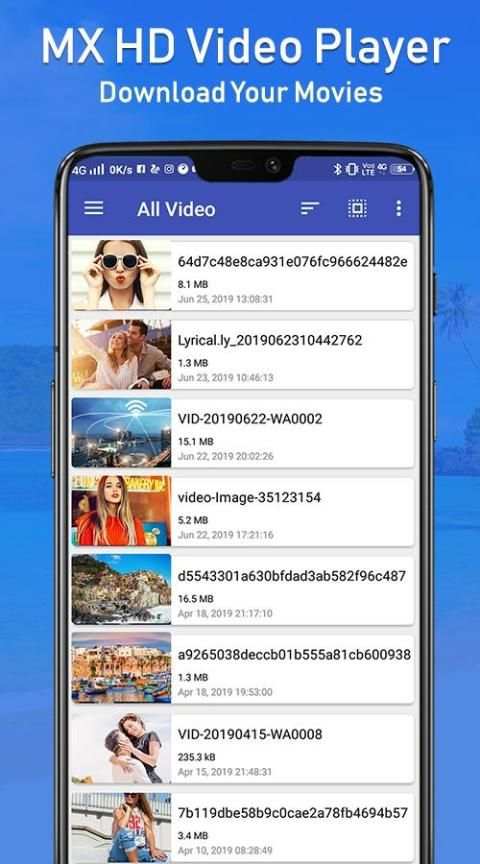Tap the 4G signal strength indicator
The image size is (480, 864).
coord(88,170)
